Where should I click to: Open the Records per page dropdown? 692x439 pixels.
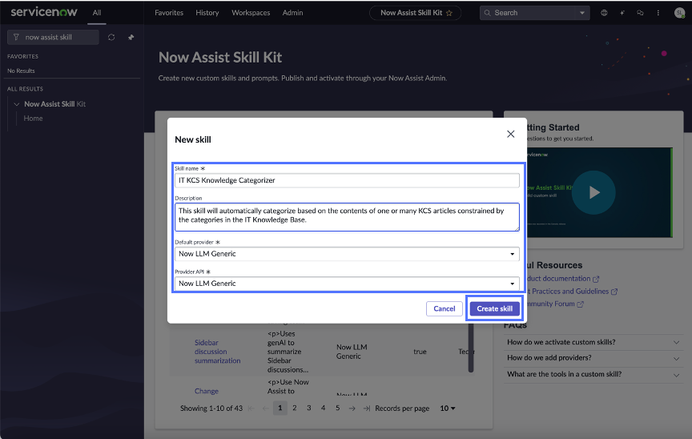pos(448,408)
